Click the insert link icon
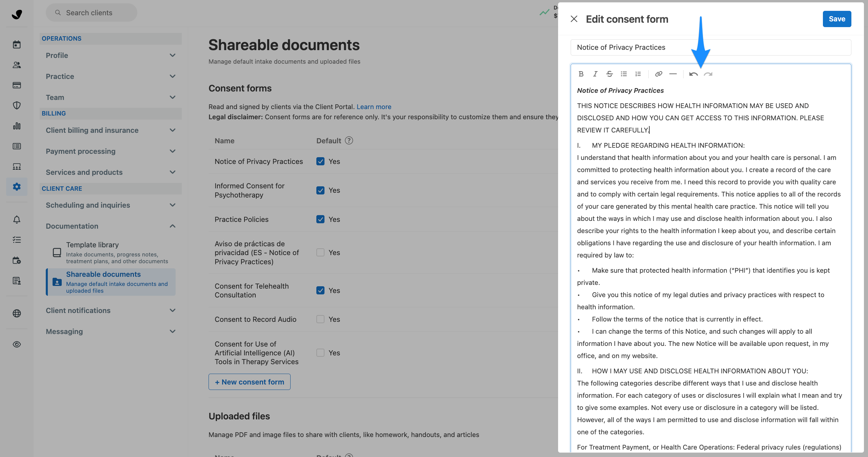This screenshot has height=457, width=868. pyautogui.click(x=658, y=74)
